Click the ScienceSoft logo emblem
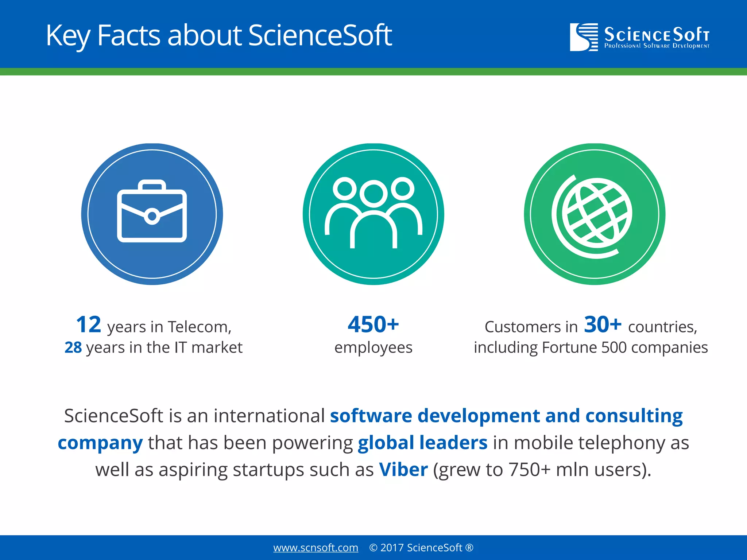The image size is (747, 560). coord(584,37)
